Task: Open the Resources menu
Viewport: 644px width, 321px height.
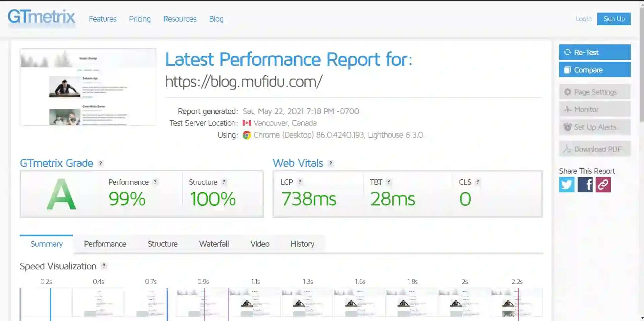Action: [180, 19]
